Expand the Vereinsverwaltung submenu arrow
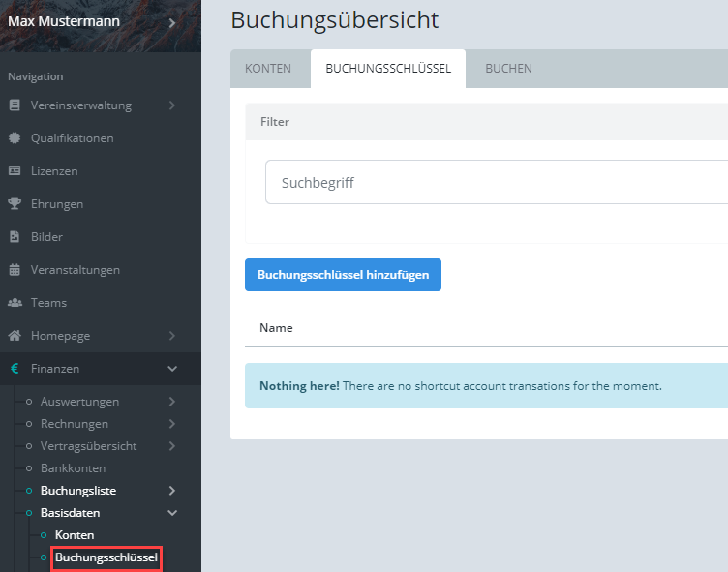This screenshot has width=728, height=572. 172,105
